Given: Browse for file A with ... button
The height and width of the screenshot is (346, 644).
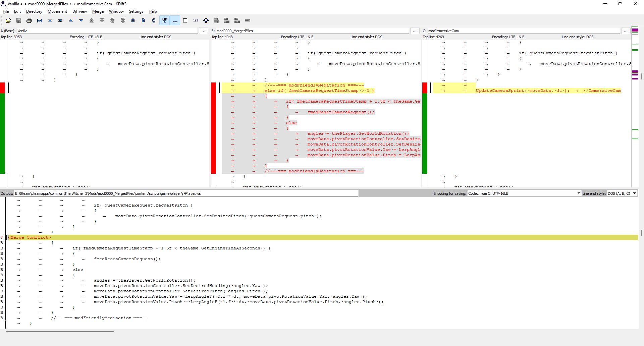Looking at the screenshot, I should pyautogui.click(x=203, y=31).
